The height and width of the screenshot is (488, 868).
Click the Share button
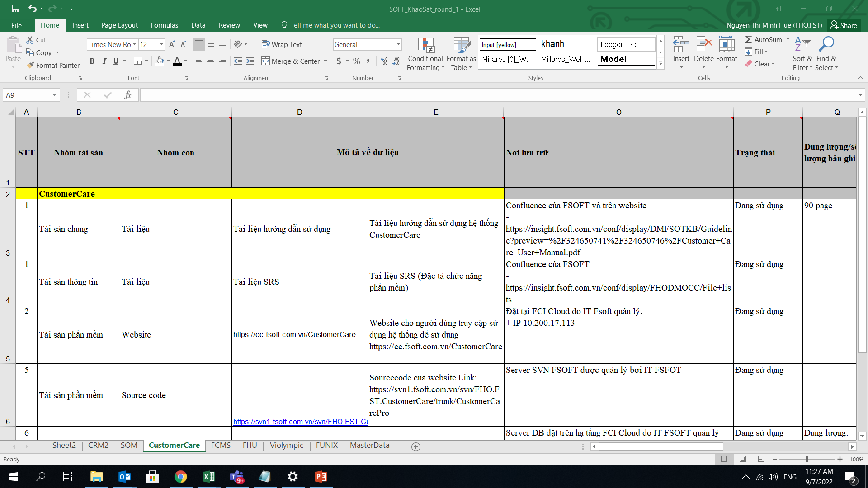843,25
